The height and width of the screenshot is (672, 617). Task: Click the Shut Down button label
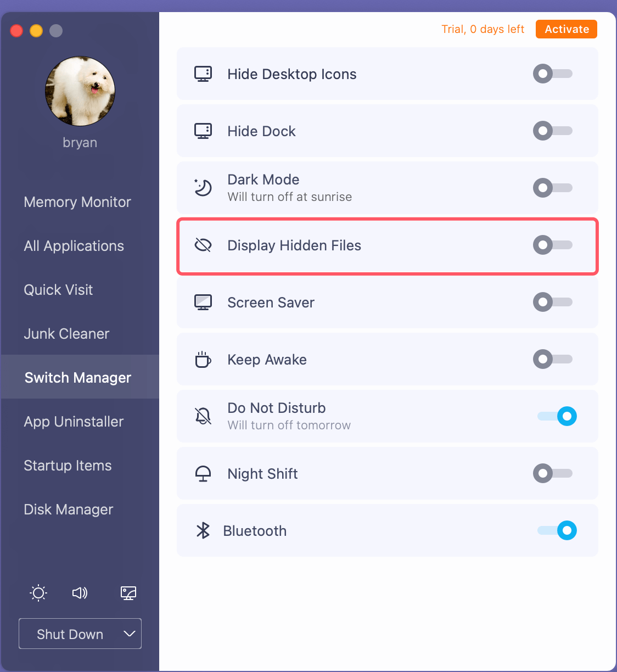pos(70,634)
